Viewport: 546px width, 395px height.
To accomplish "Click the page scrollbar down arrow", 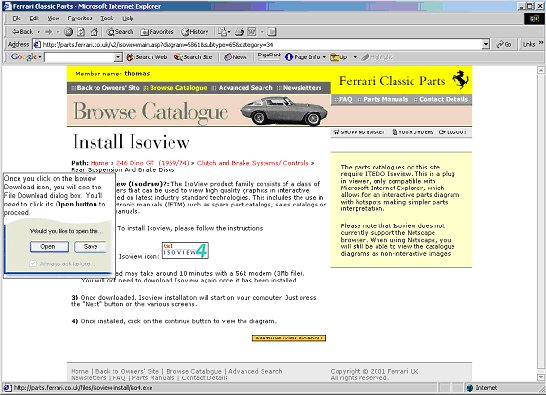I will pos(541,377).
